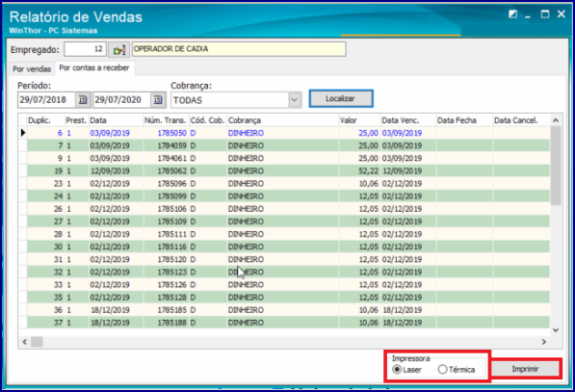575x392 pixels.
Task: Open the start date calendar picker
Action: point(83,100)
